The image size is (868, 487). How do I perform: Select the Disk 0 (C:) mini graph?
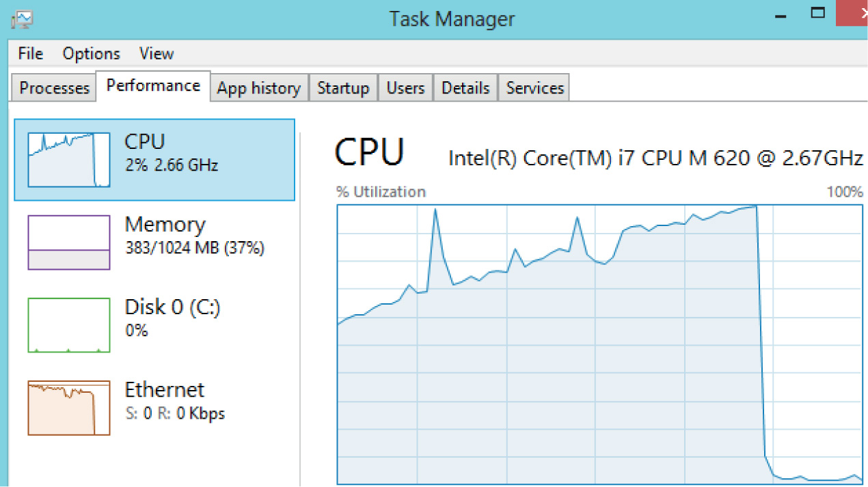(68, 325)
